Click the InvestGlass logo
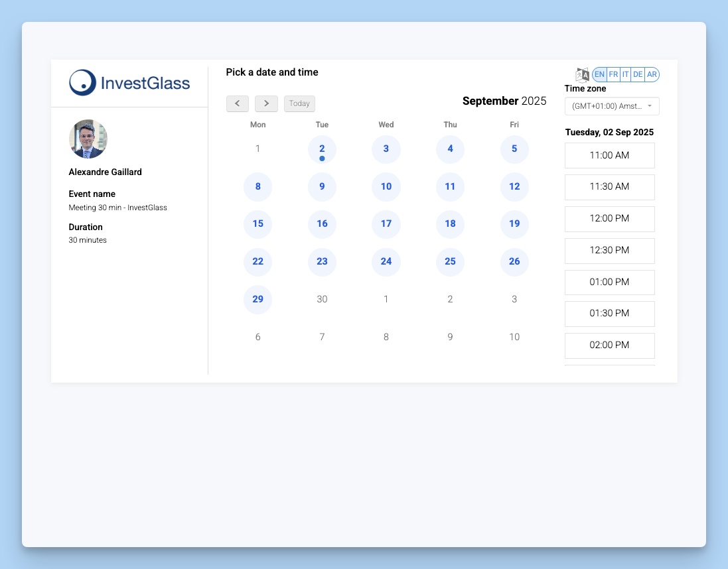This screenshot has width=728, height=569. 129,83
